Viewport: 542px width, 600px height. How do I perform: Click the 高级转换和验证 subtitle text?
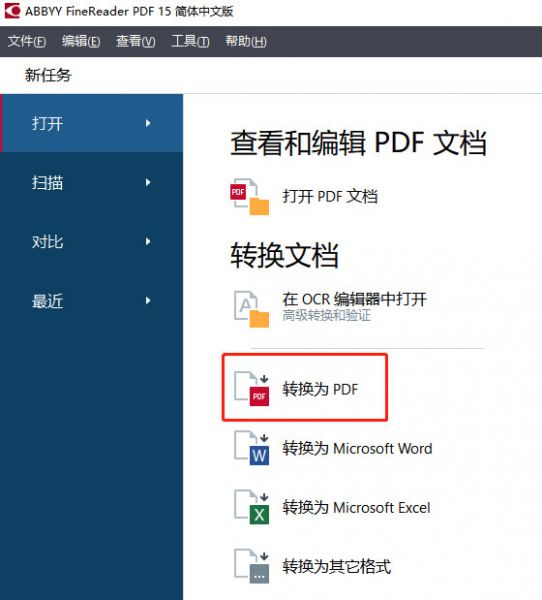point(327,315)
